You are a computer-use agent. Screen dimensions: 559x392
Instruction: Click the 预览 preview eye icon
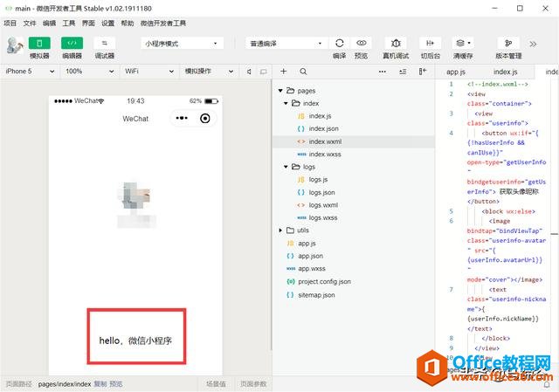[361, 43]
